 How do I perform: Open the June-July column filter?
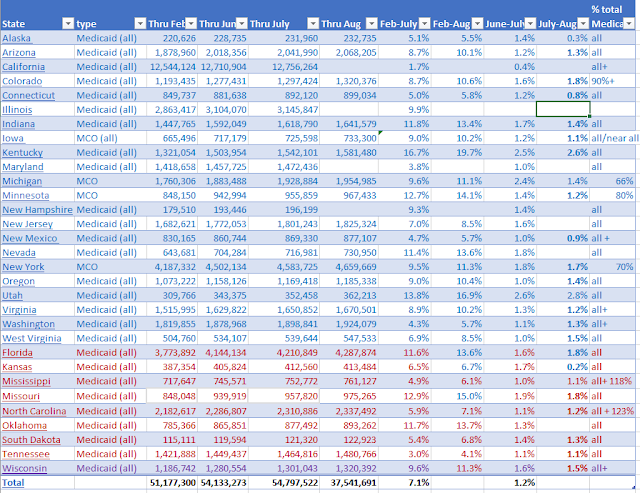530,24
